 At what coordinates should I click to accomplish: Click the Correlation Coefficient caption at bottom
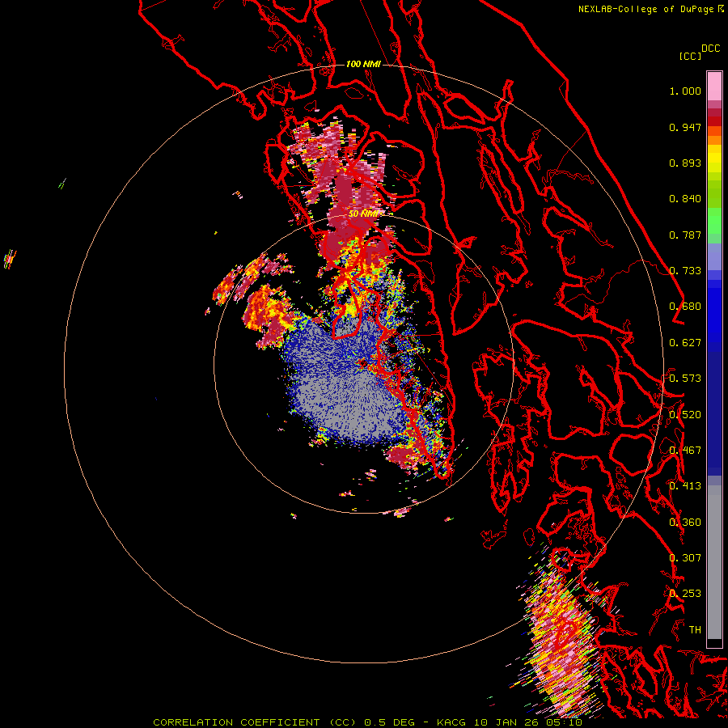point(367,722)
